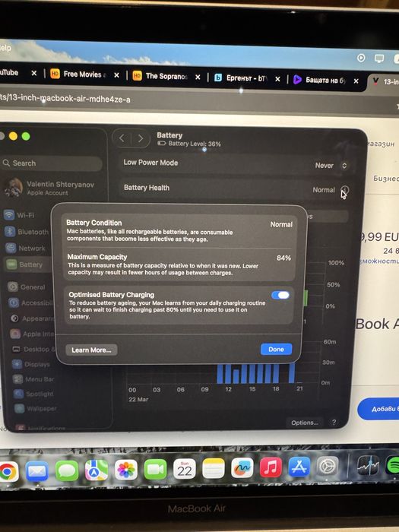The width and height of the screenshot is (399, 532).
Task: Open Freeform from the Dock
Action: (242, 468)
